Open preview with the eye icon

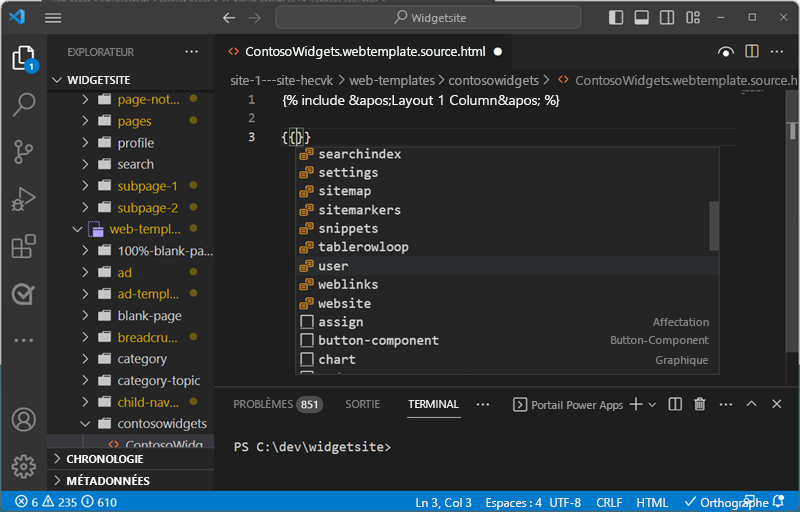click(726, 52)
